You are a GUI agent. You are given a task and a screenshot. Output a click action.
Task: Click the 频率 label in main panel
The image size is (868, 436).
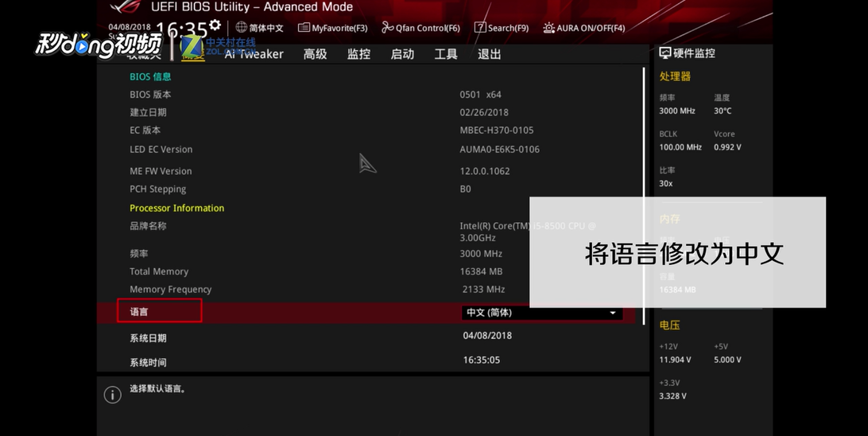[139, 253]
